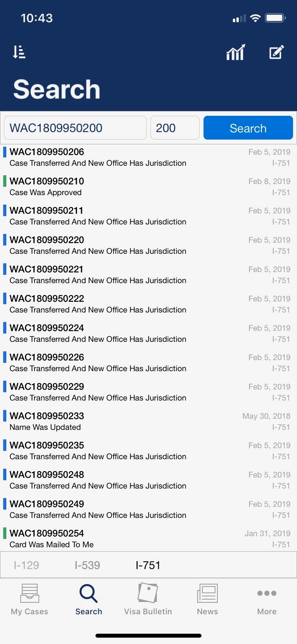The width and height of the screenshot is (297, 644).
Task: Tap the sort order icon
Action: click(x=19, y=52)
